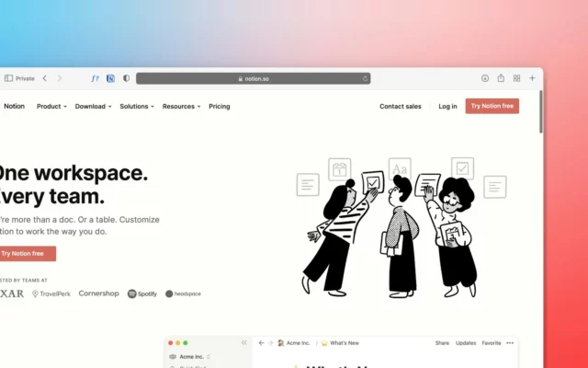The height and width of the screenshot is (368, 588).
Task: Expand the Download dropdown menu
Action: [94, 107]
